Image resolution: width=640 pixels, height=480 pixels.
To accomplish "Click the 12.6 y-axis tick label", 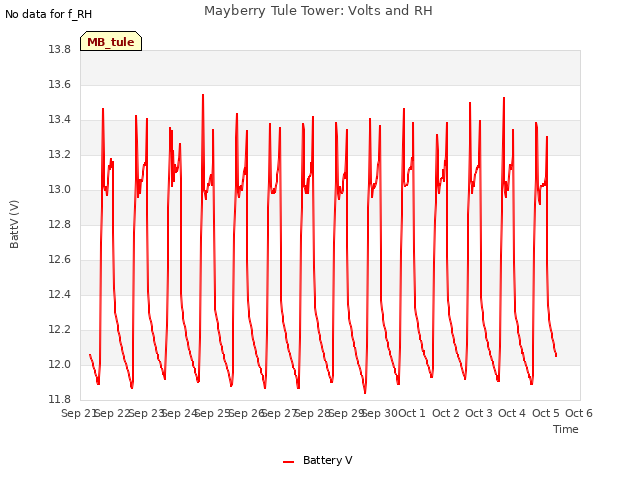I will click(x=59, y=260).
